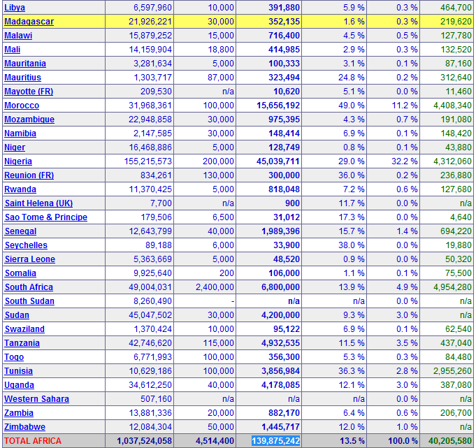This screenshot has width=476, height=448.
Task: Select Zambia's Facebook value 206,700
Action: pyautogui.click(x=456, y=412)
